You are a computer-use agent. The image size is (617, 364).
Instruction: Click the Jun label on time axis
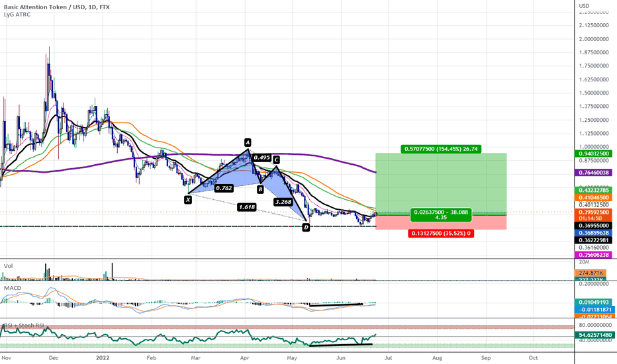click(x=341, y=357)
